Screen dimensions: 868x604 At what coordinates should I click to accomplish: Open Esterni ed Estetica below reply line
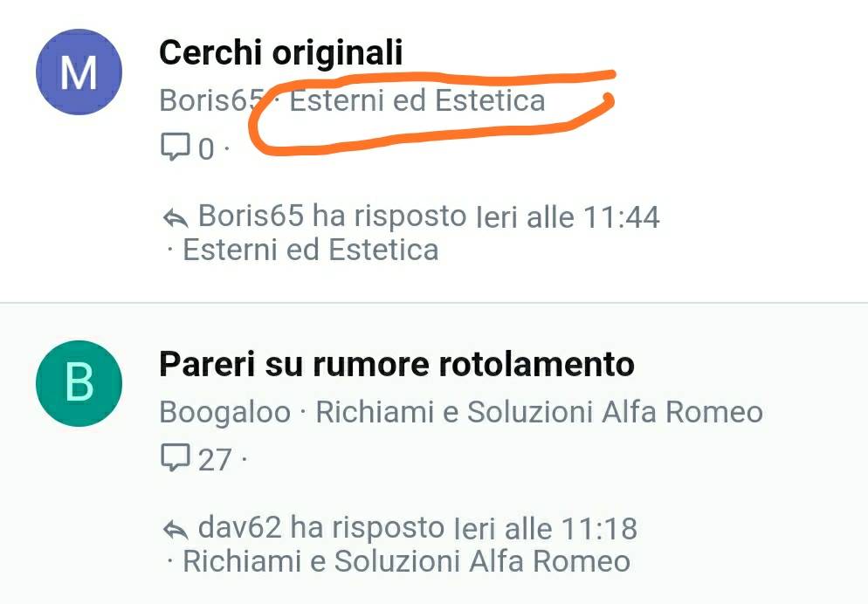(311, 250)
